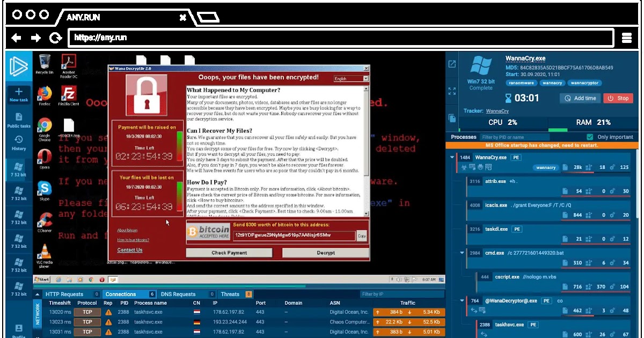The image size is (644, 338).
Task: Start a New task in sidebar
Action: tap(18, 94)
